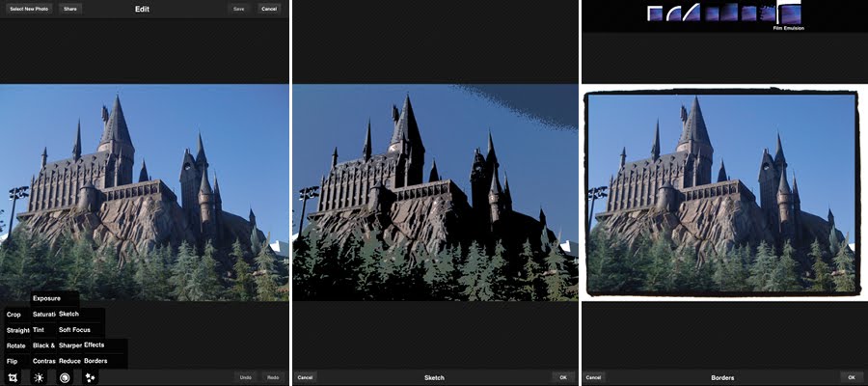The height and width of the screenshot is (386, 868).
Task: Choose Tint from the adjustments menu
Action: [39, 329]
